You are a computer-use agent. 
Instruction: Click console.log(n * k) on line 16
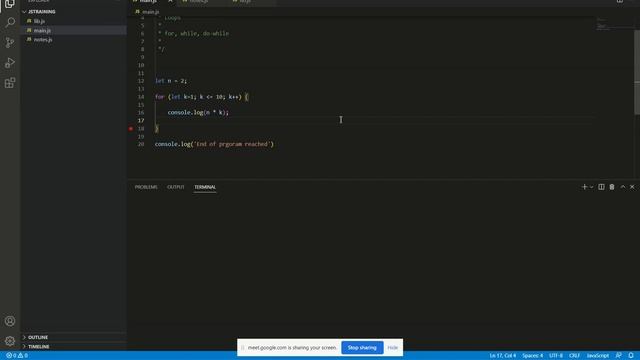[x=198, y=112]
